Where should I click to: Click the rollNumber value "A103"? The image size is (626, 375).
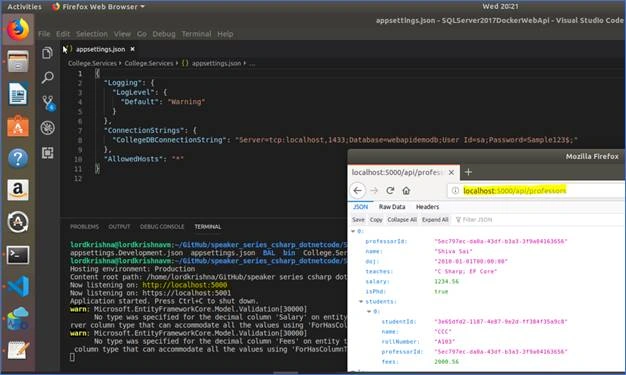tap(444, 342)
